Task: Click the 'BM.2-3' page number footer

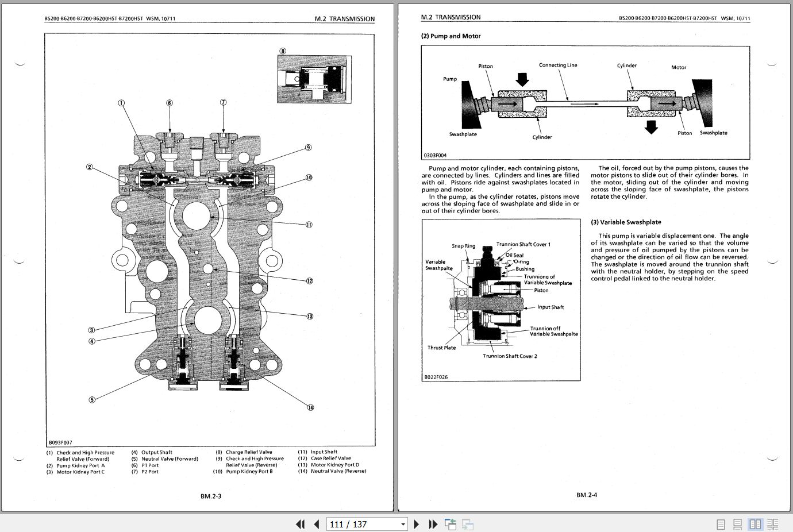Action: [211, 496]
